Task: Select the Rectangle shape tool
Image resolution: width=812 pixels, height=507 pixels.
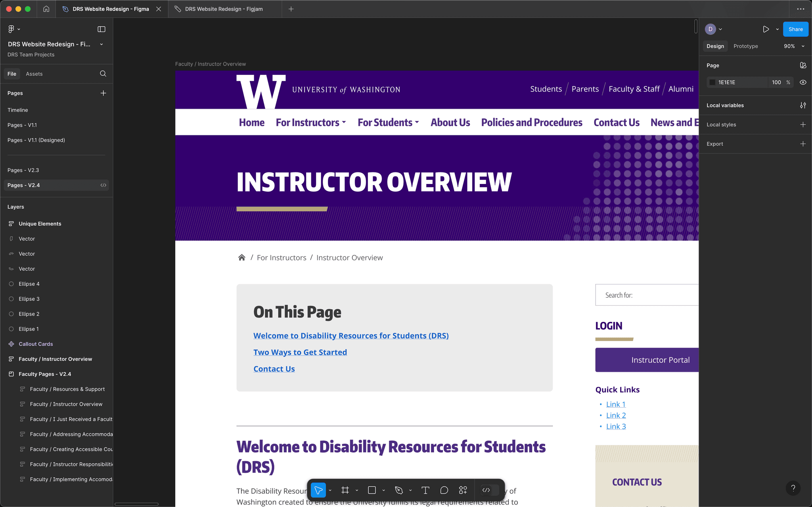Action: (x=372, y=490)
